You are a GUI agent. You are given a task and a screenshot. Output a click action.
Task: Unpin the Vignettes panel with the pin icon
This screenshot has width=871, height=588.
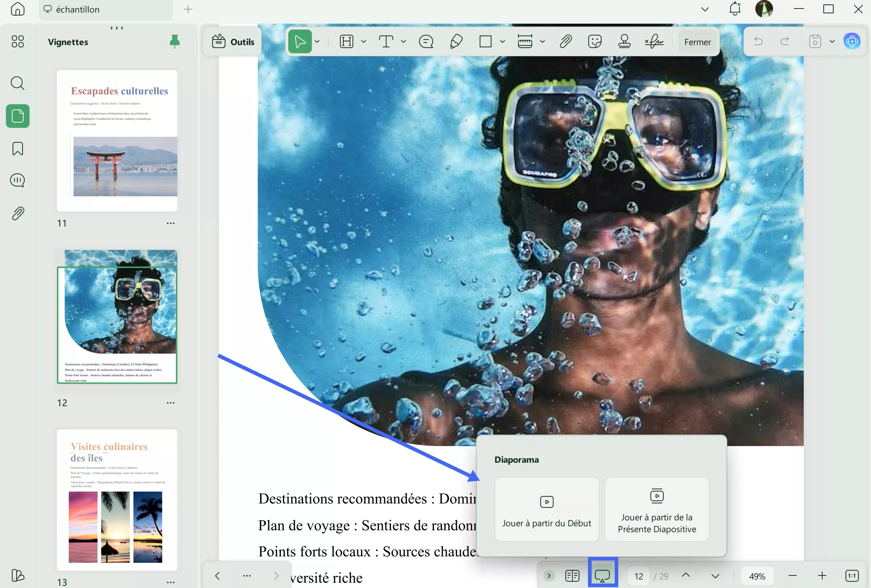click(175, 42)
